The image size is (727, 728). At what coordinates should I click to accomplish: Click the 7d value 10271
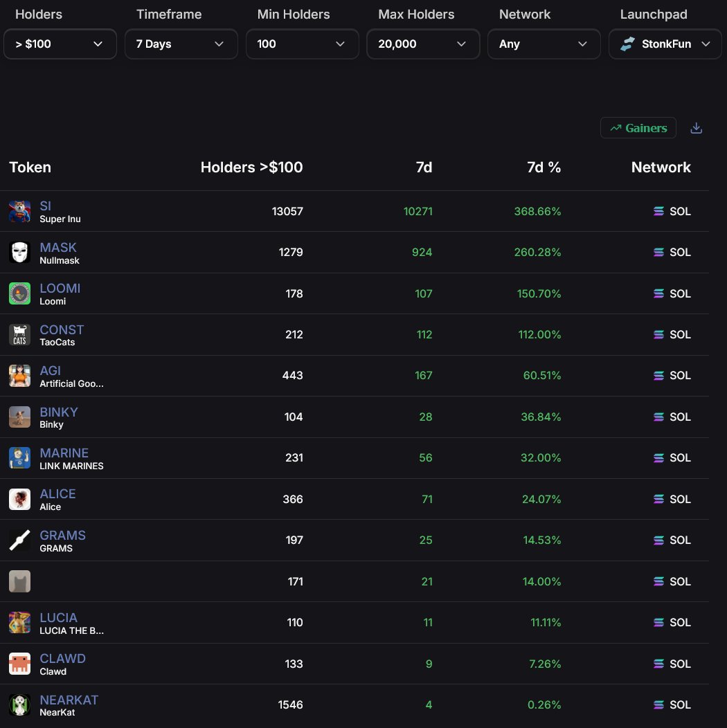pyautogui.click(x=418, y=211)
